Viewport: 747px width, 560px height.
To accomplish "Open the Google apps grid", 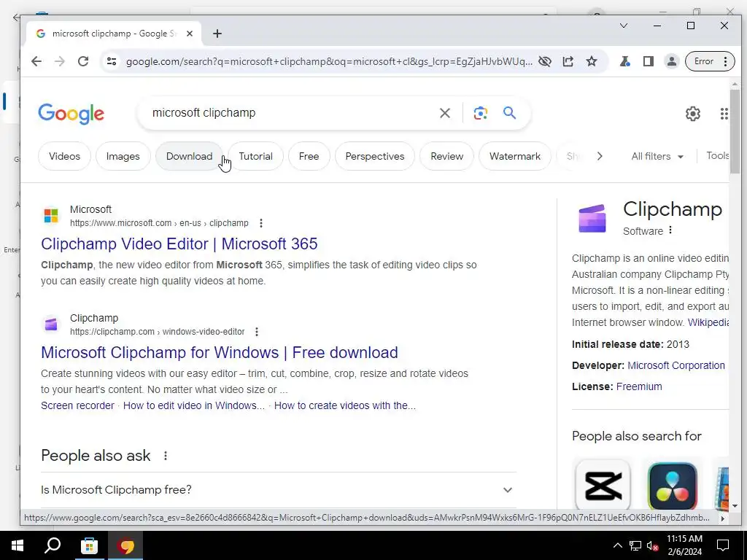I will coord(724,114).
